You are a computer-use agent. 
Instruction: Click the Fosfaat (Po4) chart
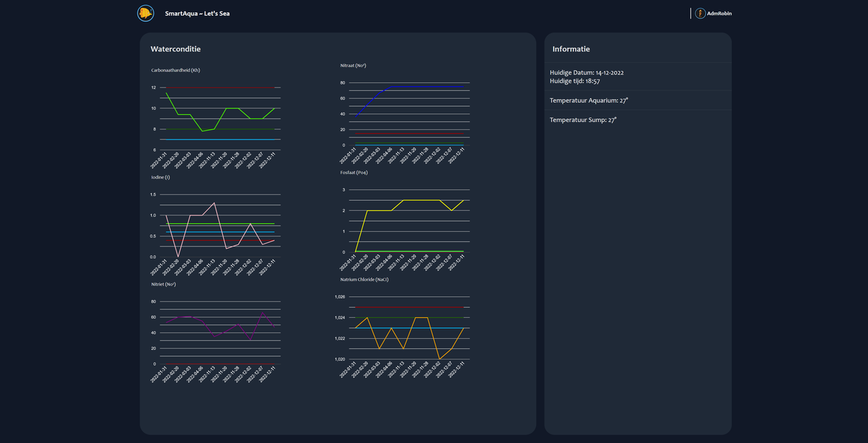(x=405, y=217)
